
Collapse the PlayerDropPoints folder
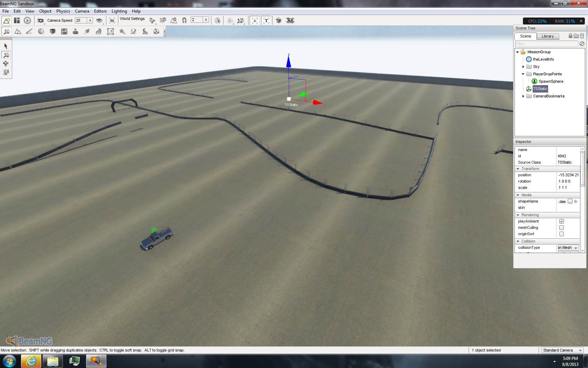coord(523,74)
